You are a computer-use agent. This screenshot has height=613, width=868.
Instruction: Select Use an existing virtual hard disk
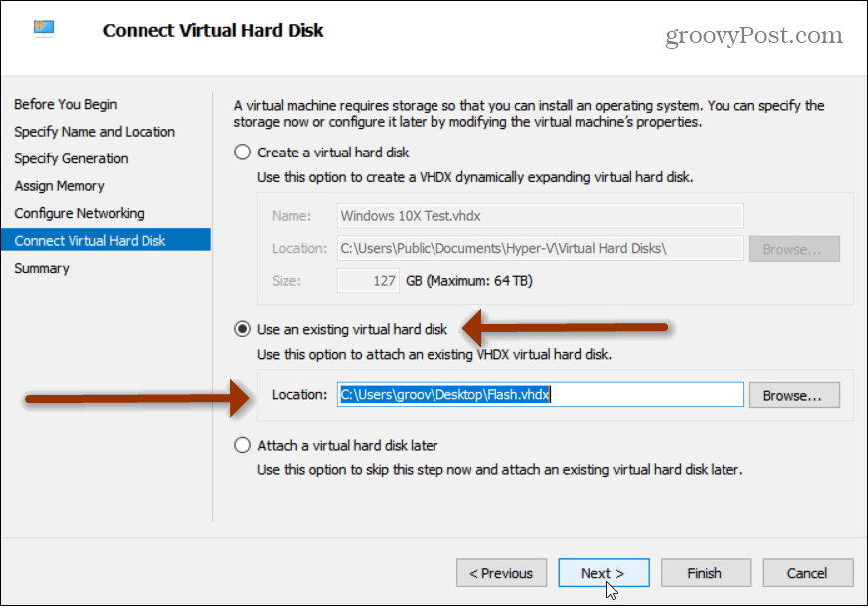tap(242, 329)
